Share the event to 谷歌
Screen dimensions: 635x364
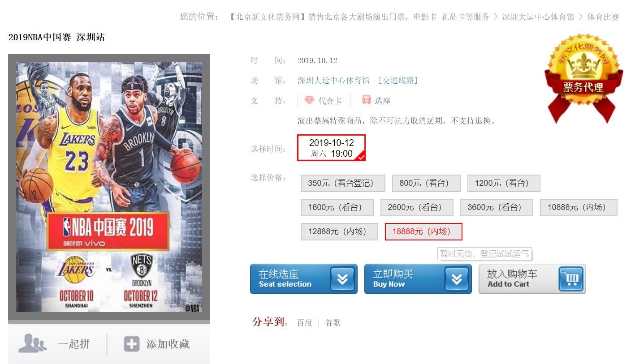(x=333, y=323)
